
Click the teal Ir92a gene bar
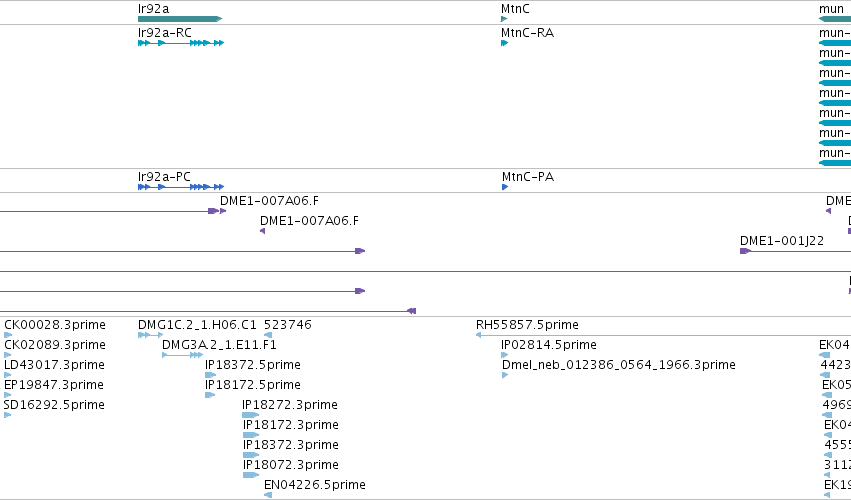coord(180,19)
